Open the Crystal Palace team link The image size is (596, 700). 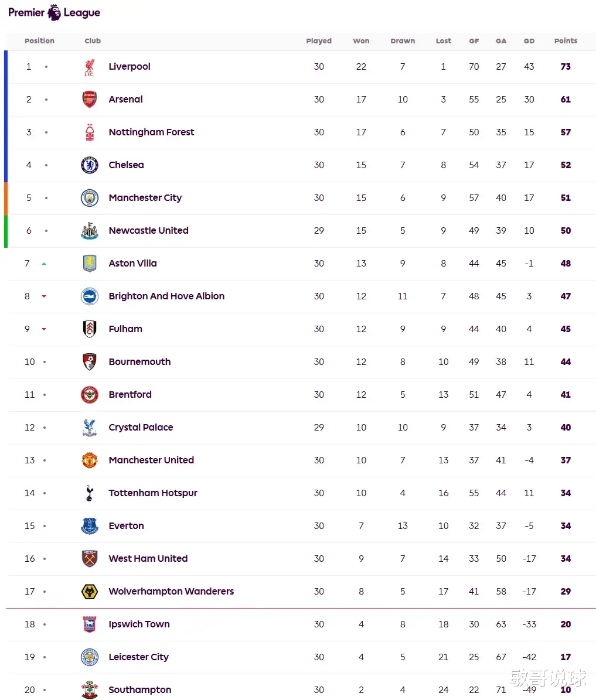[x=141, y=428]
